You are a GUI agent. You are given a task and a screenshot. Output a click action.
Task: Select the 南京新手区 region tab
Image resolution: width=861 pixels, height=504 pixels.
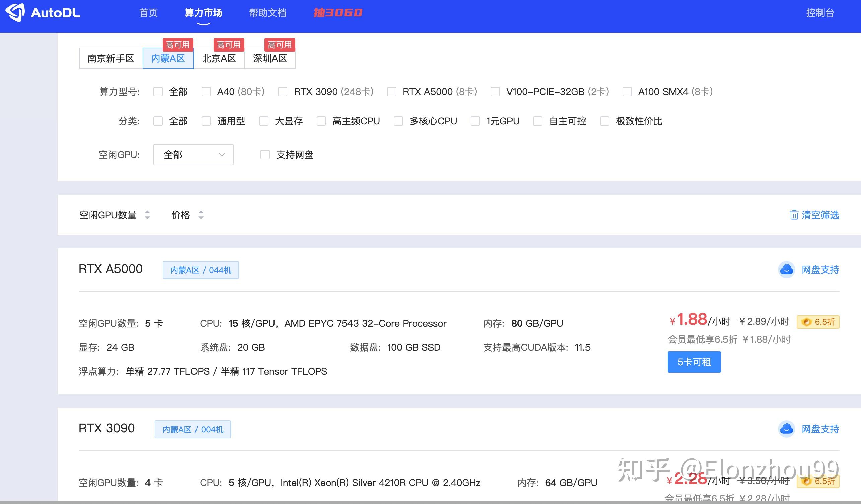111,58
